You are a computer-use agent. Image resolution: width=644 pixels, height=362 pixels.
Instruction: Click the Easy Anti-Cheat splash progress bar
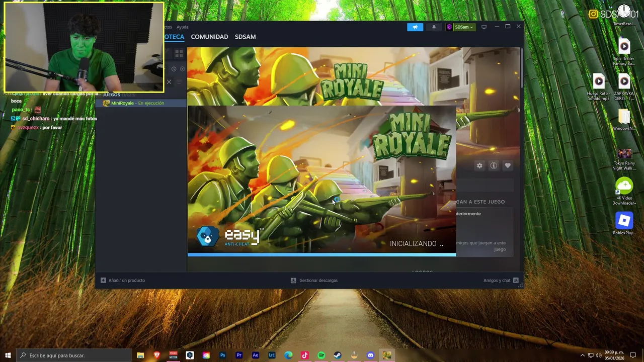(x=322, y=255)
